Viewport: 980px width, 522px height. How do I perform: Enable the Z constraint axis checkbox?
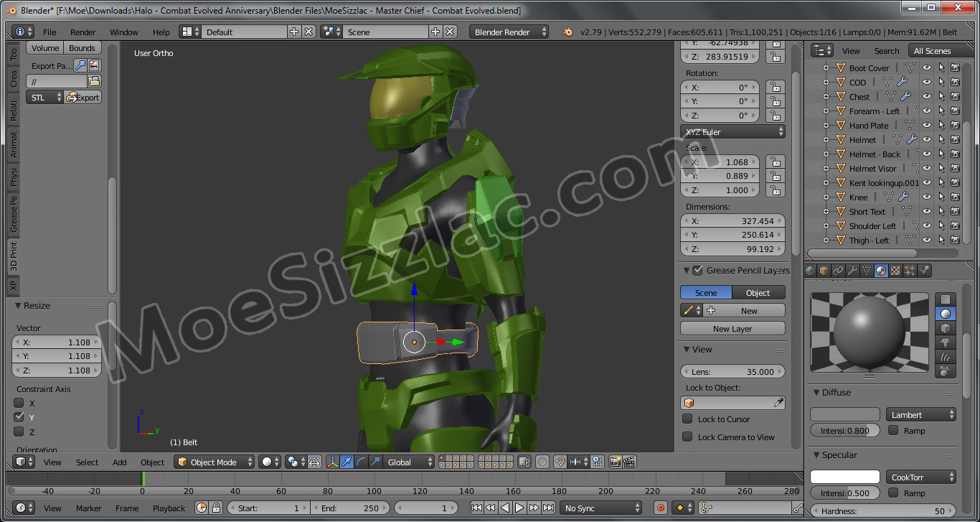pyautogui.click(x=19, y=432)
